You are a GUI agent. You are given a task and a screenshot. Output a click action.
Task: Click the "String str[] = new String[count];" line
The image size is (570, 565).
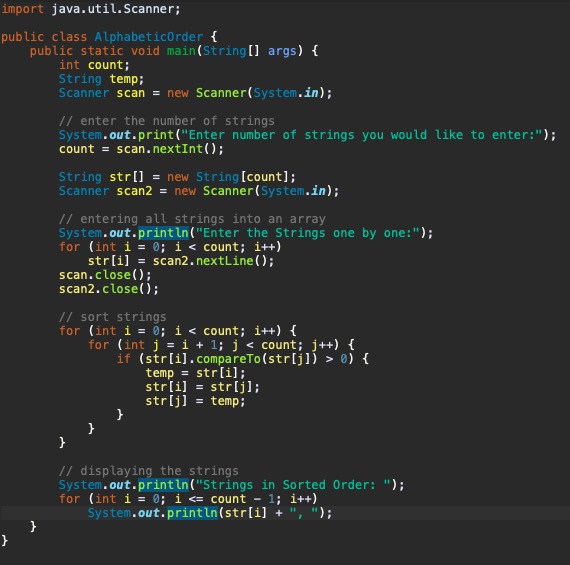(x=177, y=177)
